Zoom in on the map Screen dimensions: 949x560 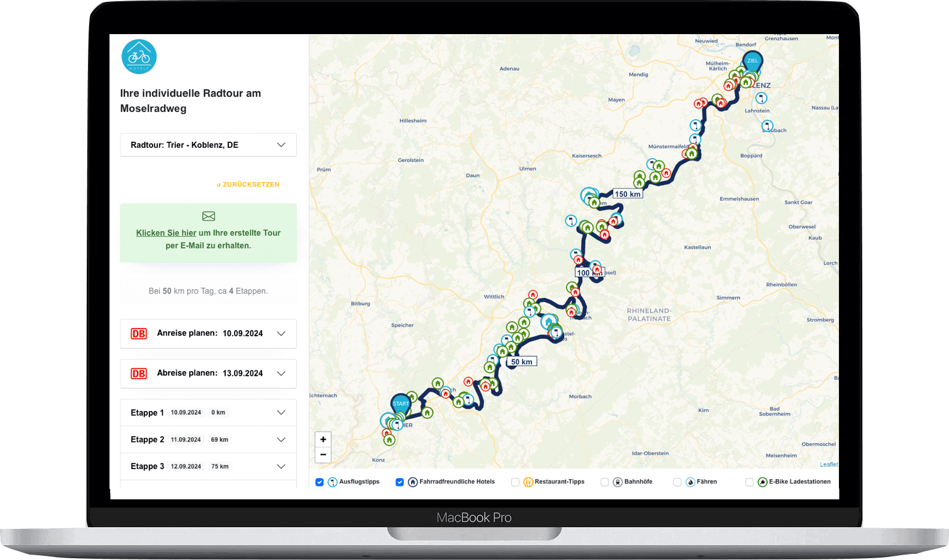323,439
